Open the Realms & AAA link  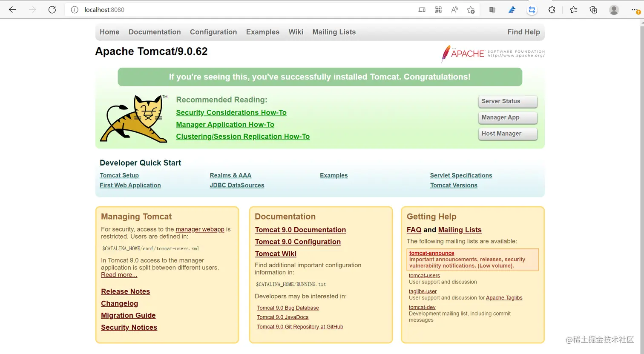click(230, 175)
